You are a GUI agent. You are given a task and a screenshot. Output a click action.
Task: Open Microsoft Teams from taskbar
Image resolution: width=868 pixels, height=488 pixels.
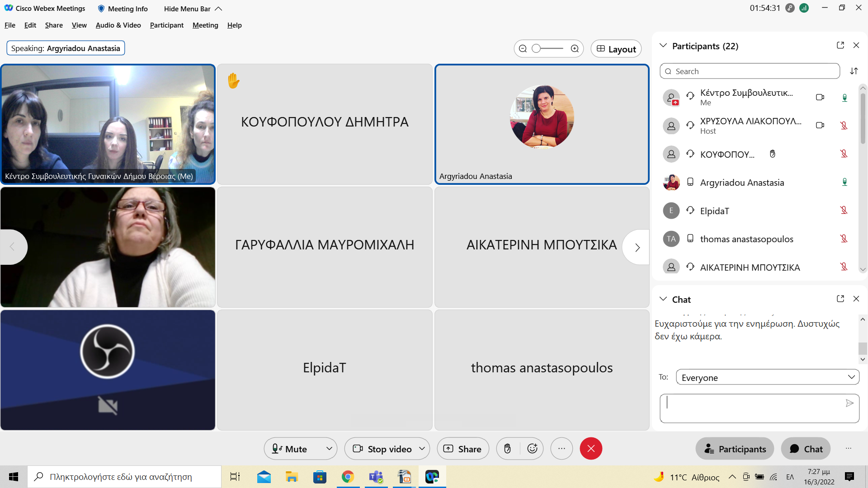coord(376,477)
